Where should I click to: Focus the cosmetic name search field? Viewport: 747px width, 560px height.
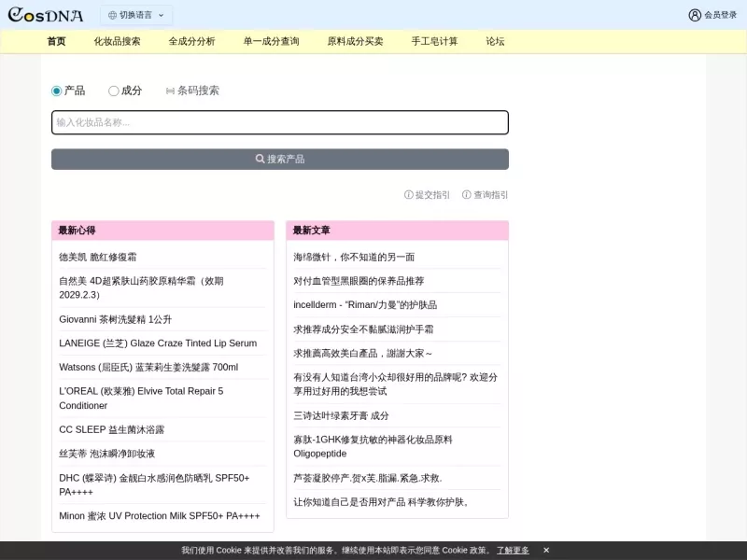pos(280,122)
